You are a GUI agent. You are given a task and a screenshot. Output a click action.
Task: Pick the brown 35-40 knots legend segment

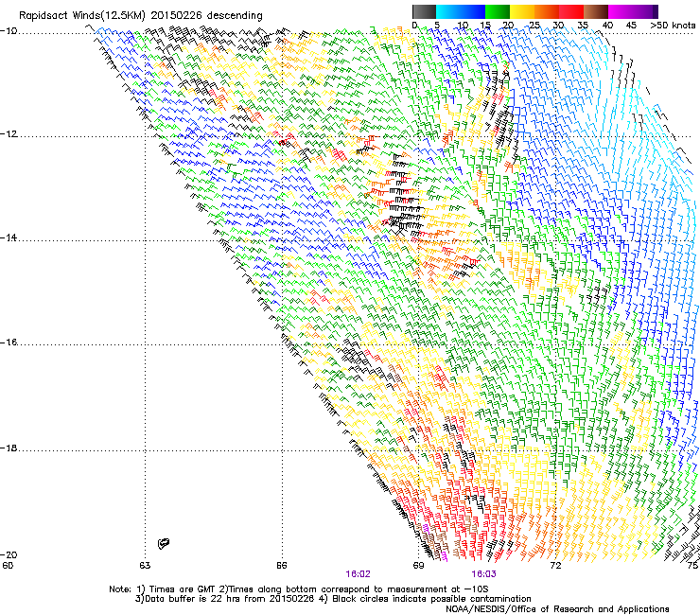pyautogui.click(x=596, y=11)
